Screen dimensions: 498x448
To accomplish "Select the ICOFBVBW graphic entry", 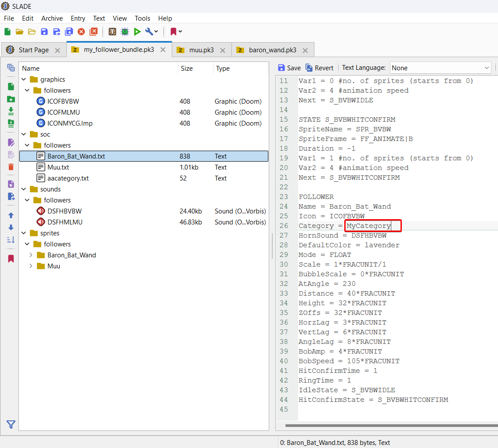I will [144, 101].
